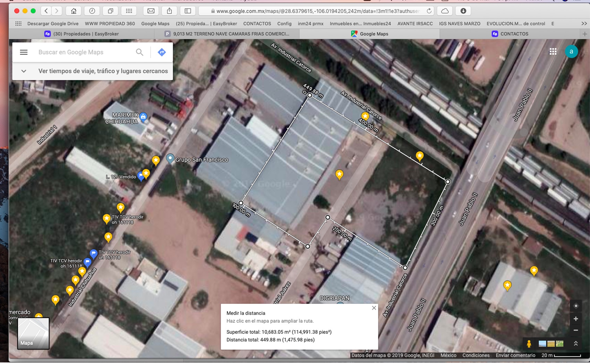
Task: Open directions with the blue arrow icon
Action: click(162, 52)
